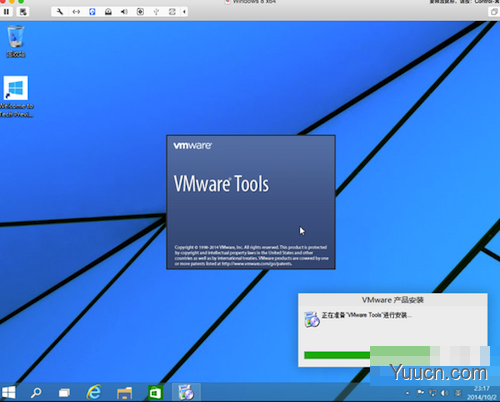The width and height of the screenshot is (500, 402).
Task: Click the blue sync/sharing icon in toolbar
Action: coord(92,12)
